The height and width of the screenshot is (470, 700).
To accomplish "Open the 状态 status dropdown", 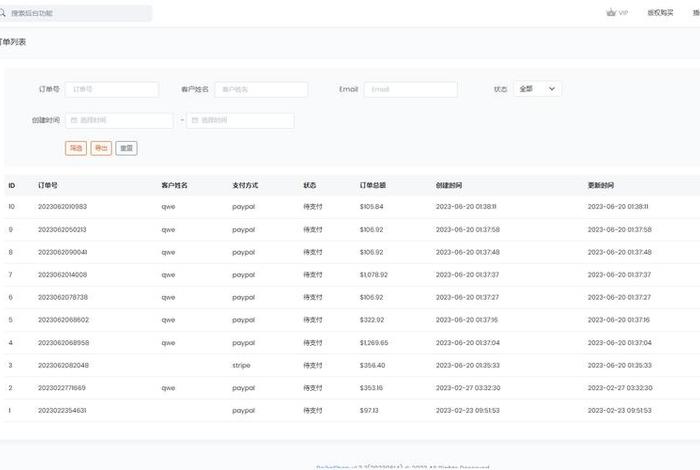I will tap(538, 89).
